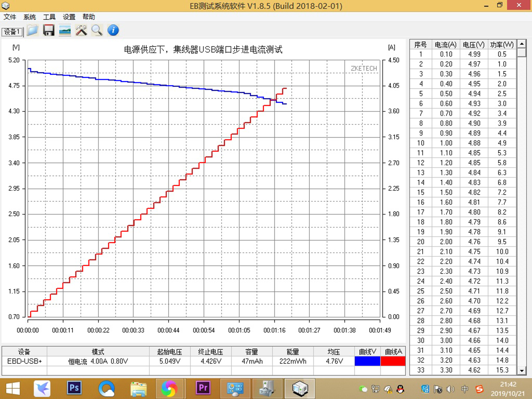Open Windows Start button
This screenshot has width=532, height=399.
13,388
